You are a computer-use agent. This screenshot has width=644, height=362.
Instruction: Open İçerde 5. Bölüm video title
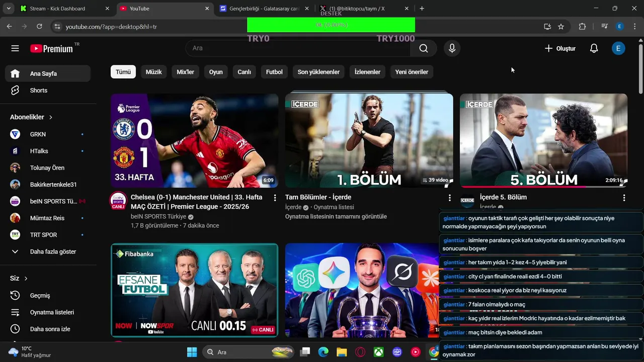(x=503, y=197)
